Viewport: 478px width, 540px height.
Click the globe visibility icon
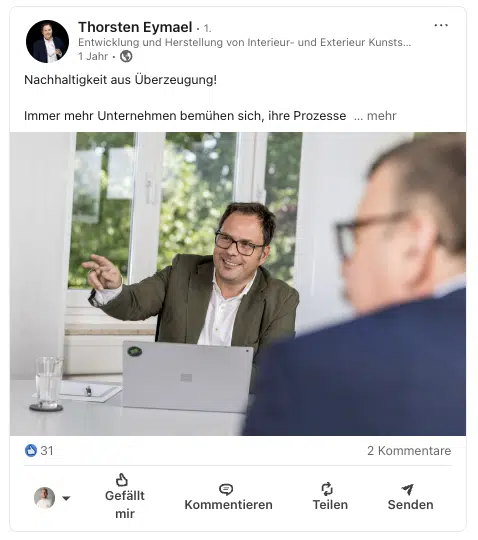[126, 56]
